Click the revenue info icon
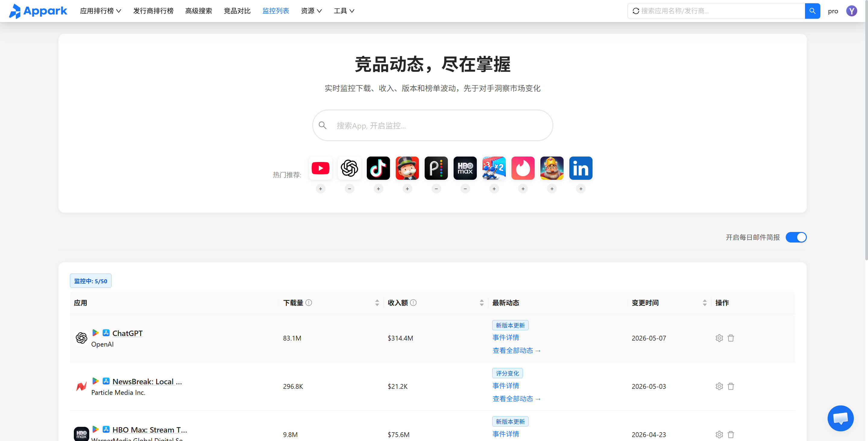 click(x=414, y=303)
